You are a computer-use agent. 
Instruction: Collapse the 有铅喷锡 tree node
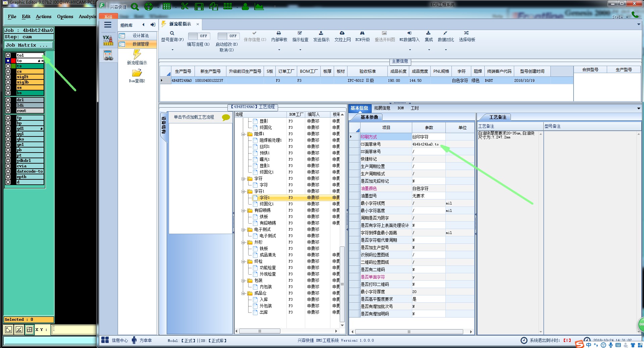tap(244, 210)
